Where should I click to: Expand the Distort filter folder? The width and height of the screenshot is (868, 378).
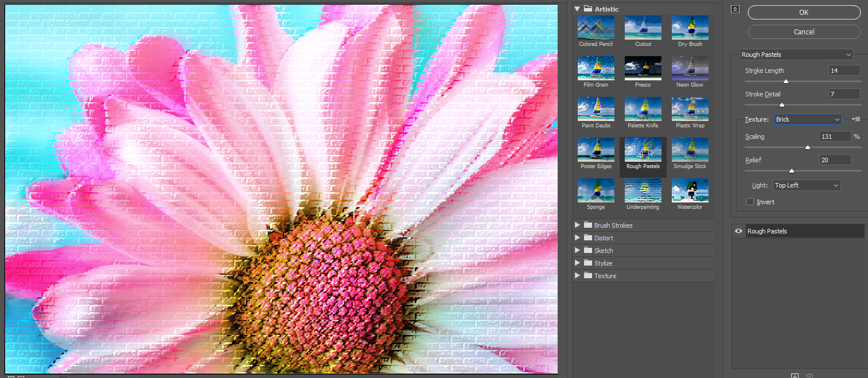(577, 238)
